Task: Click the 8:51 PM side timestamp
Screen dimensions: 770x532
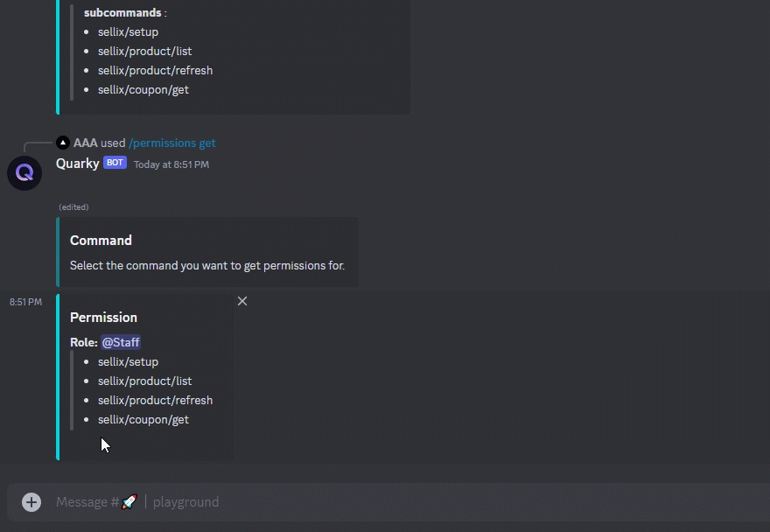Action: click(x=25, y=302)
